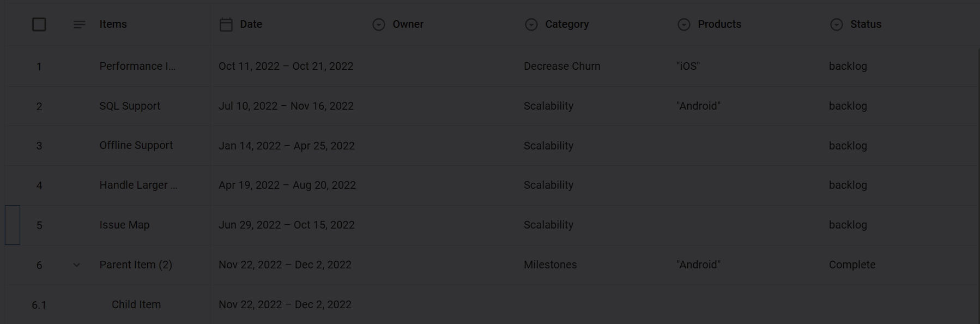
Task: Click the Offline Support item name
Action: pos(136,146)
